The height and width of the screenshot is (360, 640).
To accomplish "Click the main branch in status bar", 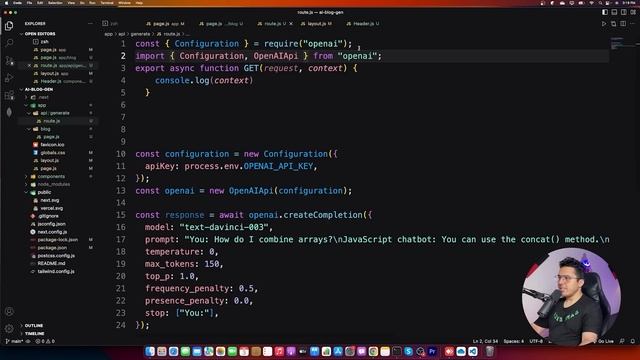I will coord(14,341).
